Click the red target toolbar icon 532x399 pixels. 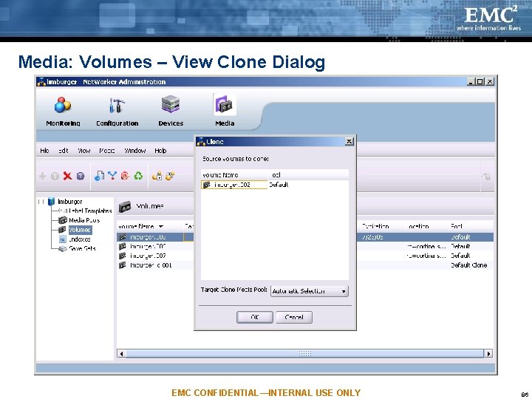point(125,176)
